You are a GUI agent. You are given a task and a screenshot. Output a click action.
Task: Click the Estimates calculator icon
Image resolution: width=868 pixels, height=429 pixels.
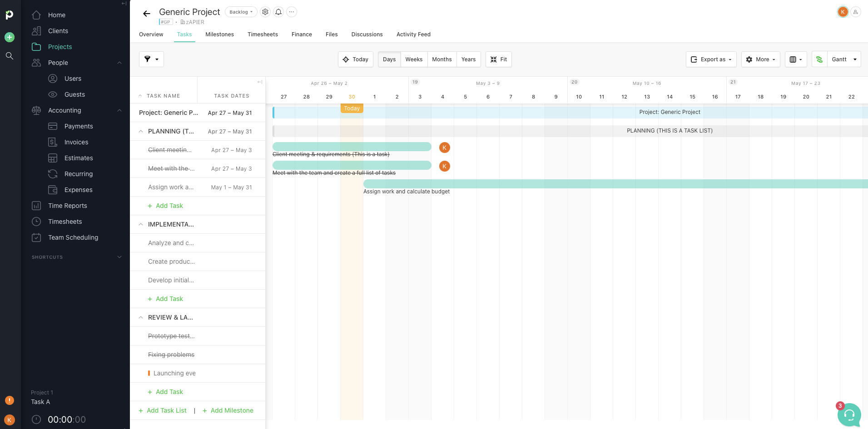[53, 158]
